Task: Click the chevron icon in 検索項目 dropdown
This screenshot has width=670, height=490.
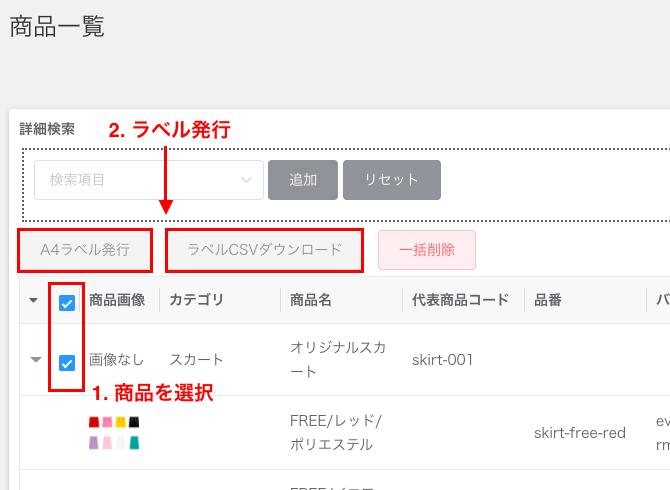Action: click(246, 180)
